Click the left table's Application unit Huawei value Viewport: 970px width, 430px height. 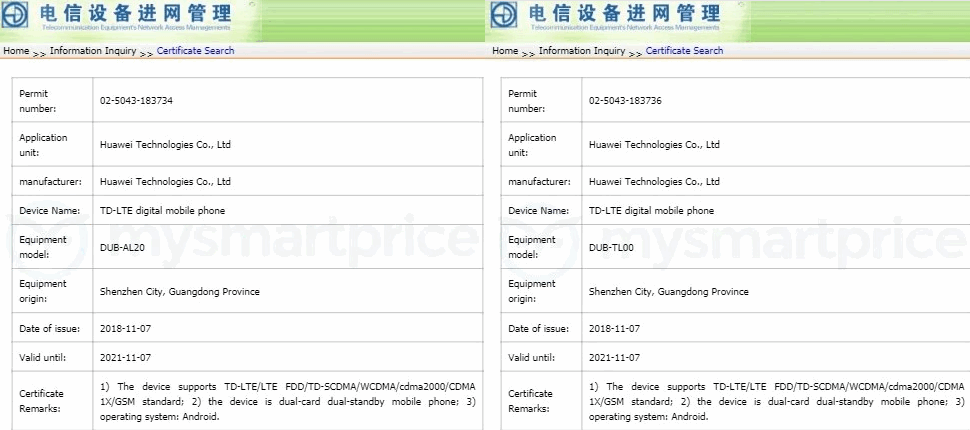[165, 145]
